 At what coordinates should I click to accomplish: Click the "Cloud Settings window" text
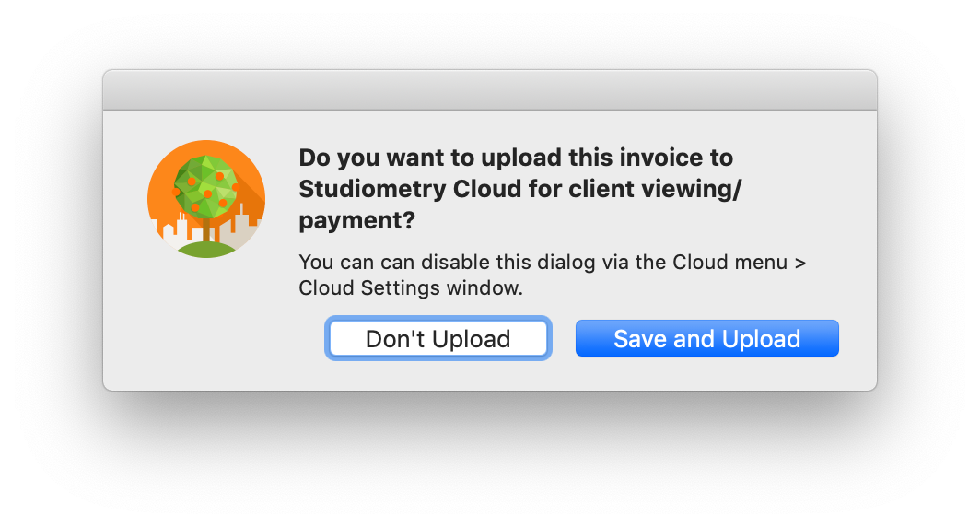coord(409,287)
